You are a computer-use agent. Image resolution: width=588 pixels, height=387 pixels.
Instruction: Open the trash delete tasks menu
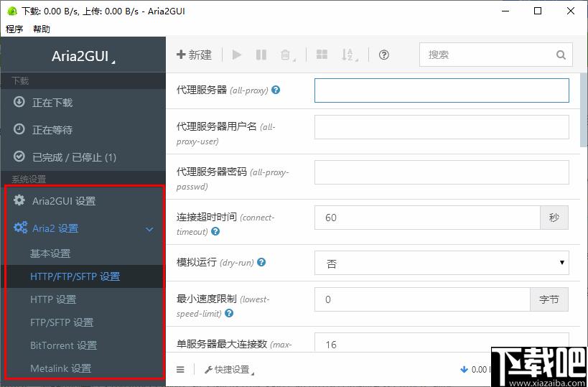click(x=287, y=55)
